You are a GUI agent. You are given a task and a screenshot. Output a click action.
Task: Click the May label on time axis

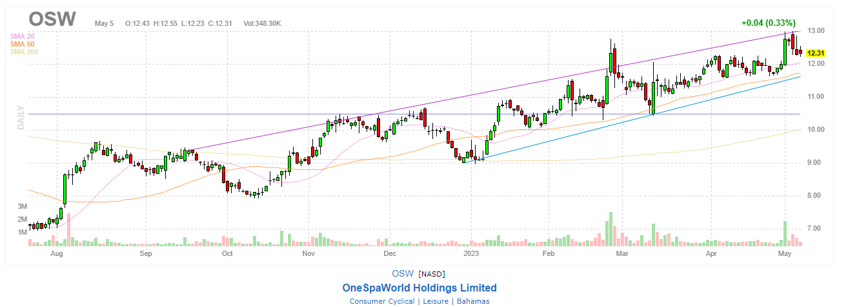tap(785, 255)
